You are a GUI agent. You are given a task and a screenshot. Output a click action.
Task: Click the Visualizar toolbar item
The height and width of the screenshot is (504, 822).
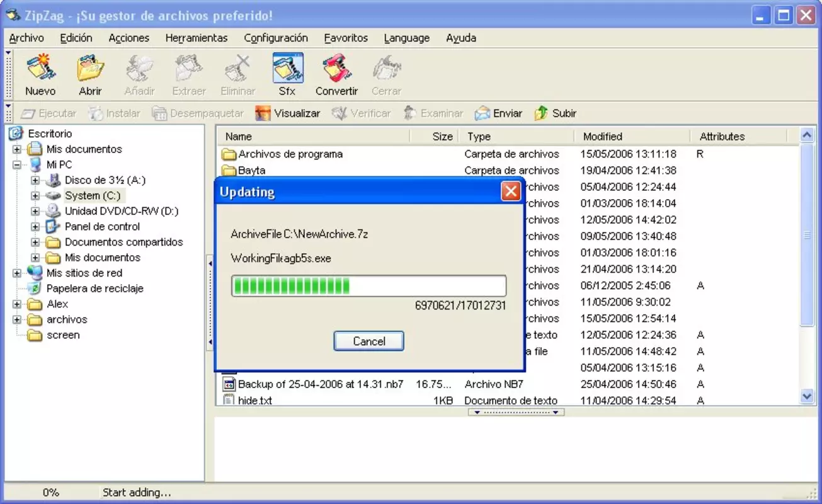(288, 113)
